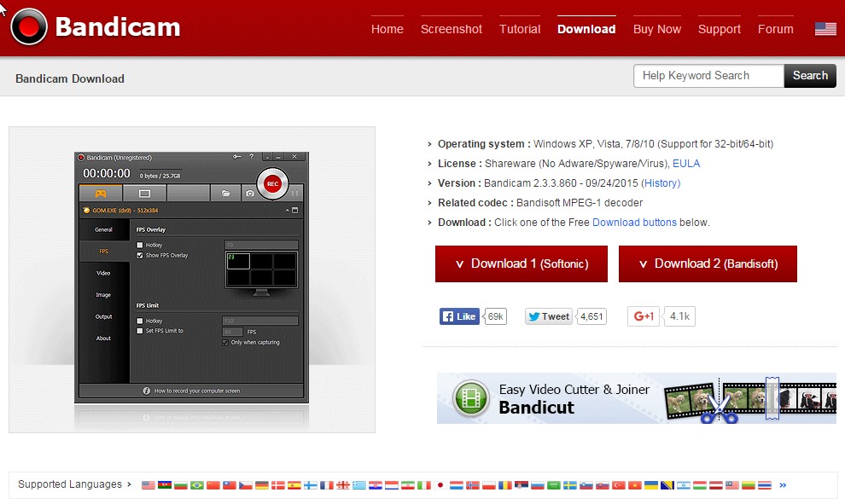The height and width of the screenshot is (504, 845).
Task: Click the Greece flag
Action: pyautogui.click(x=358, y=485)
